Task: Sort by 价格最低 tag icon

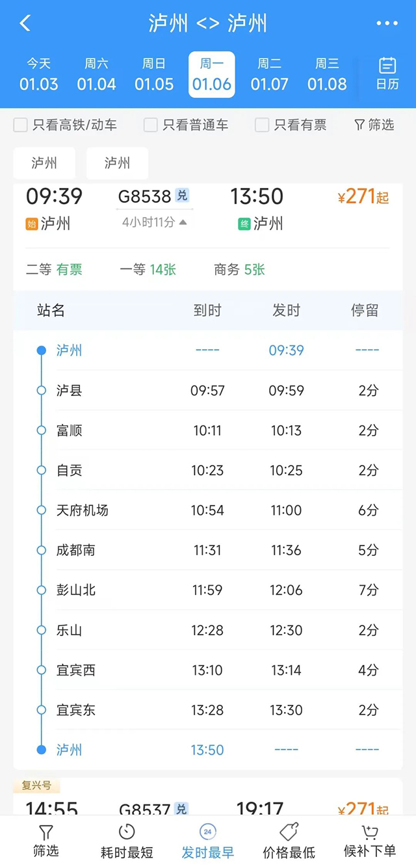Action: tap(289, 832)
